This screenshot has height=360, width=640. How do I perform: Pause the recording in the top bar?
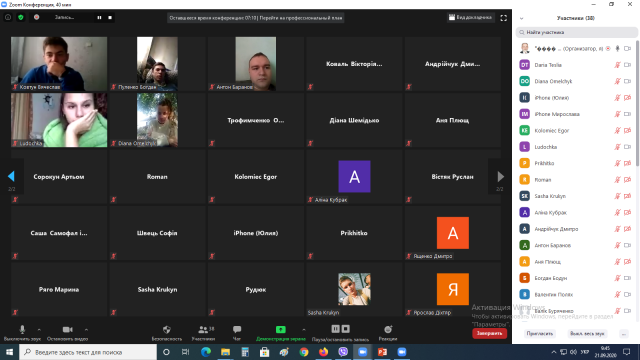point(99,18)
